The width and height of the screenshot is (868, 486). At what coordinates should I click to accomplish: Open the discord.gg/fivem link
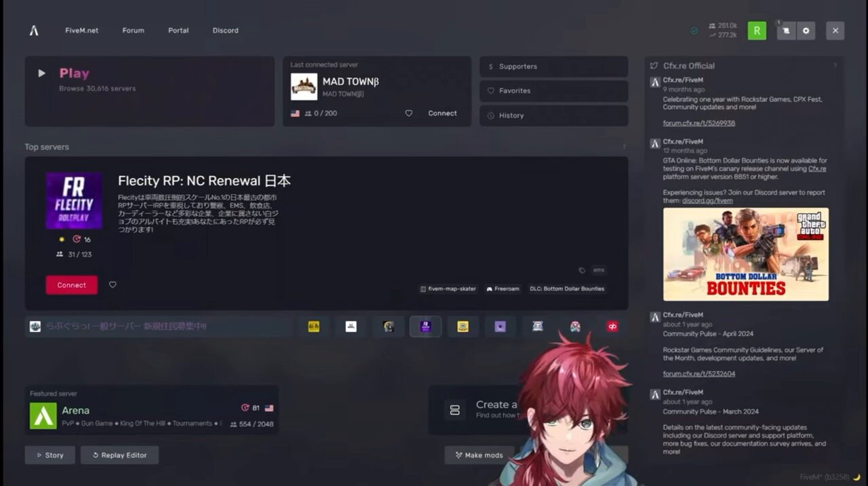pyautogui.click(x=707, y=201)
